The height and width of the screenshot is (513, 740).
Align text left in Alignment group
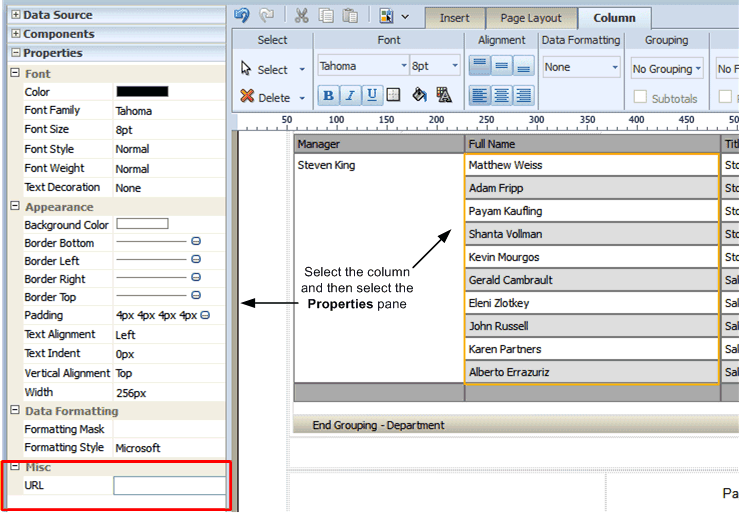click(479, 95)
